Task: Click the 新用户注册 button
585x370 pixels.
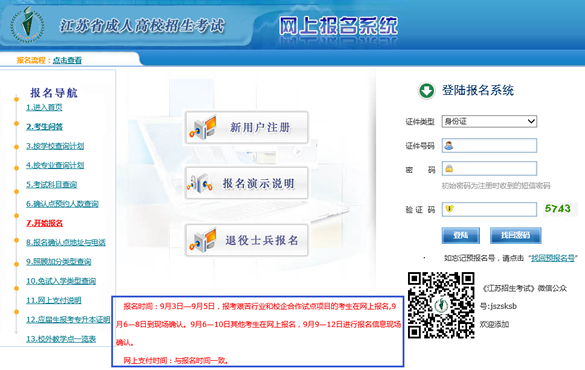Action: point(247,128)
